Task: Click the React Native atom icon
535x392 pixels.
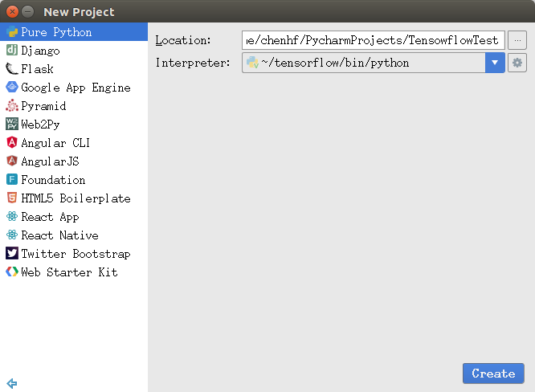Action: [x=12, y=235]
